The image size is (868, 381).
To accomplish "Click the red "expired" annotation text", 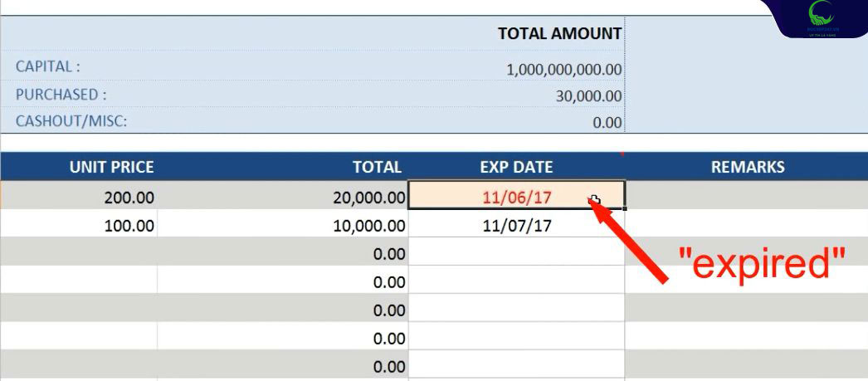I will point(762,264).
